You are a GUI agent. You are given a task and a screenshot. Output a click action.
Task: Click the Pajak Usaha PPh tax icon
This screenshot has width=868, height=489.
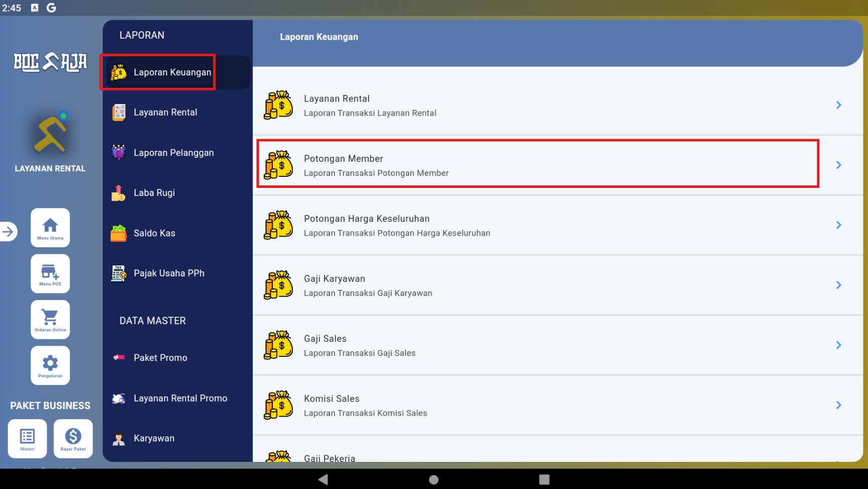pos(119,273)
